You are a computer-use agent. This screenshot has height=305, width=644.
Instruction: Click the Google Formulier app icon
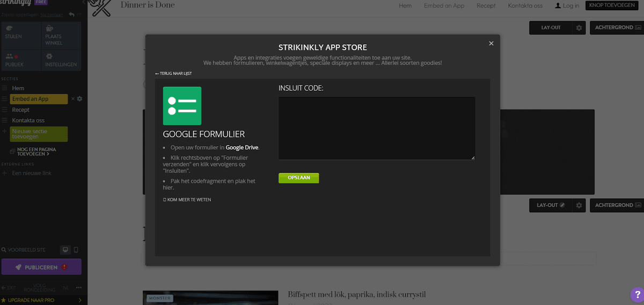pyautogui.click(x=182, y=106)
